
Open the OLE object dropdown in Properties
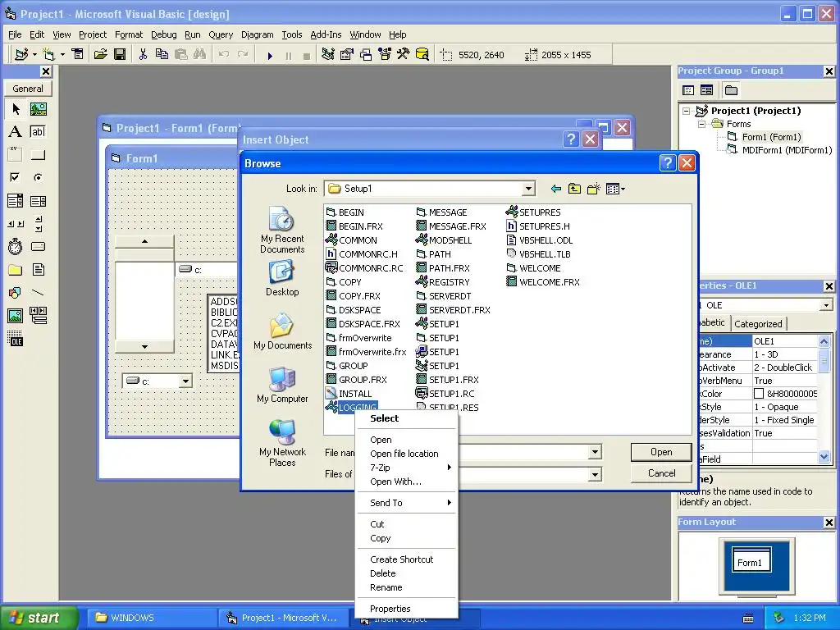pos(825,305)
